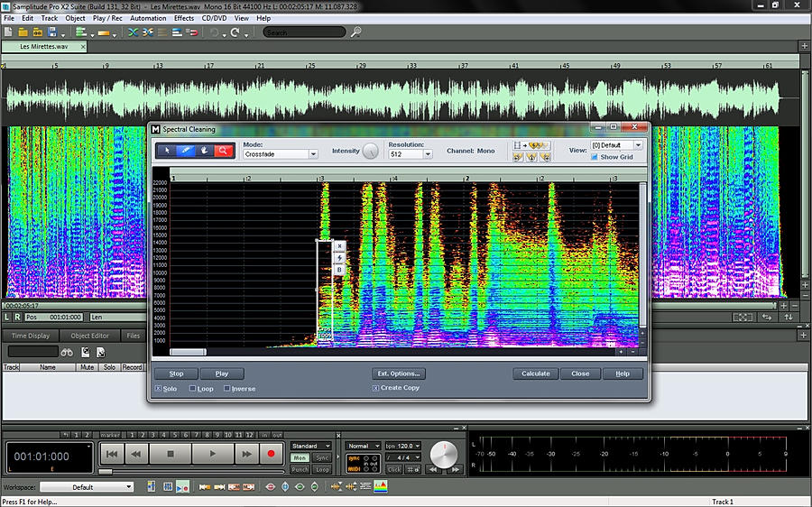Switch to the Time Display tab

[x=31, y=336]
